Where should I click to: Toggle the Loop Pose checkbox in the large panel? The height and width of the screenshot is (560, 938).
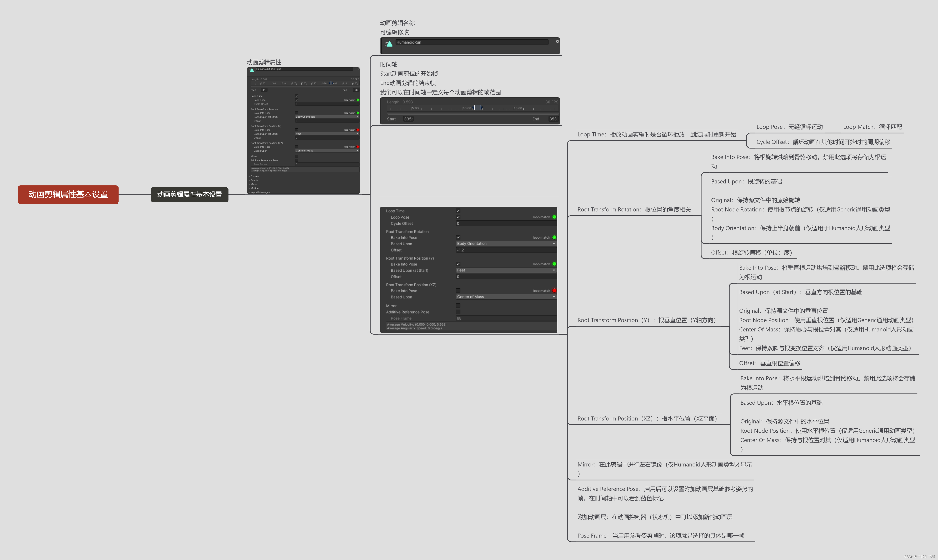(x=458, y=217)
